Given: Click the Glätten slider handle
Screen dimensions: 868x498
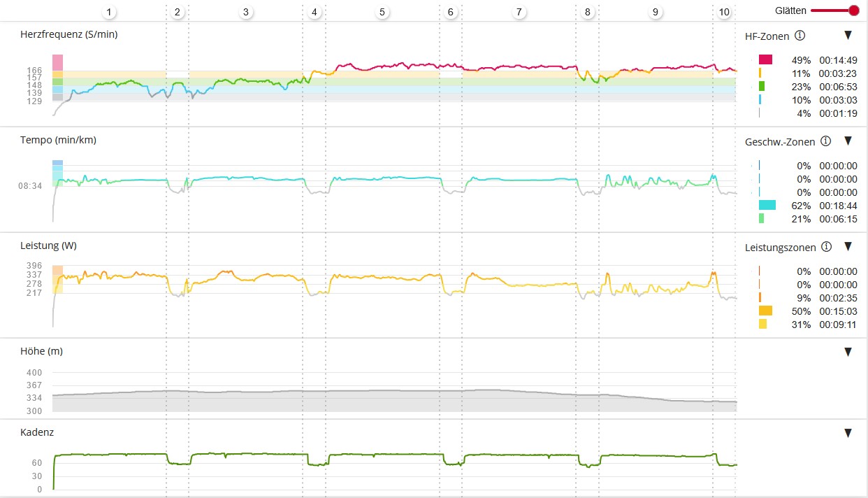Looking at the screenshot, I should (853, 10).
